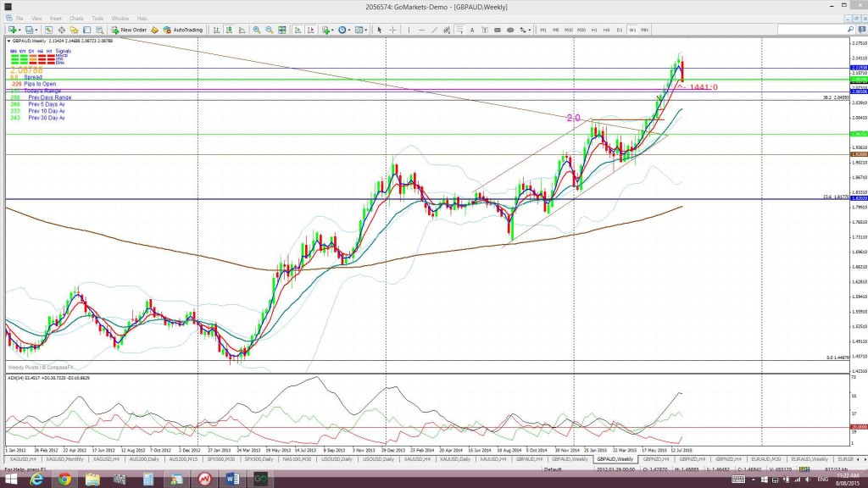Viewport: 868px width, 488px height.
Task: Open File Explorer from the taskbar
Action: (92, 480)
